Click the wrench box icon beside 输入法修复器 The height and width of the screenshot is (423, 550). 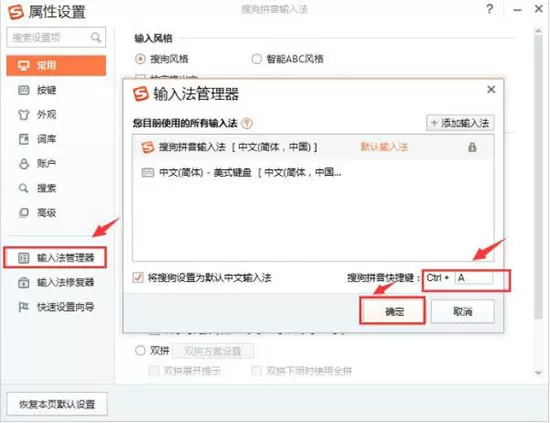pyautogui.click(x=24, y=283)
